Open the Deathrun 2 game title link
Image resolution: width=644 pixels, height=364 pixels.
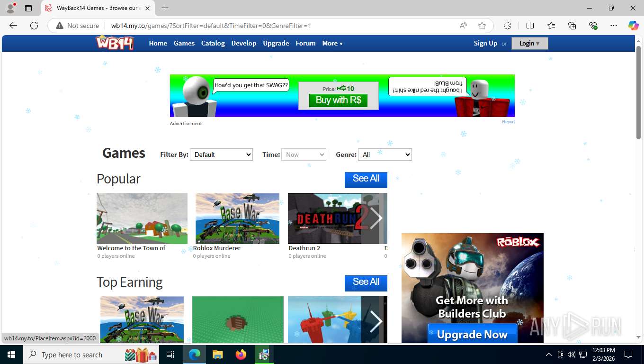[x=304, y=248]
